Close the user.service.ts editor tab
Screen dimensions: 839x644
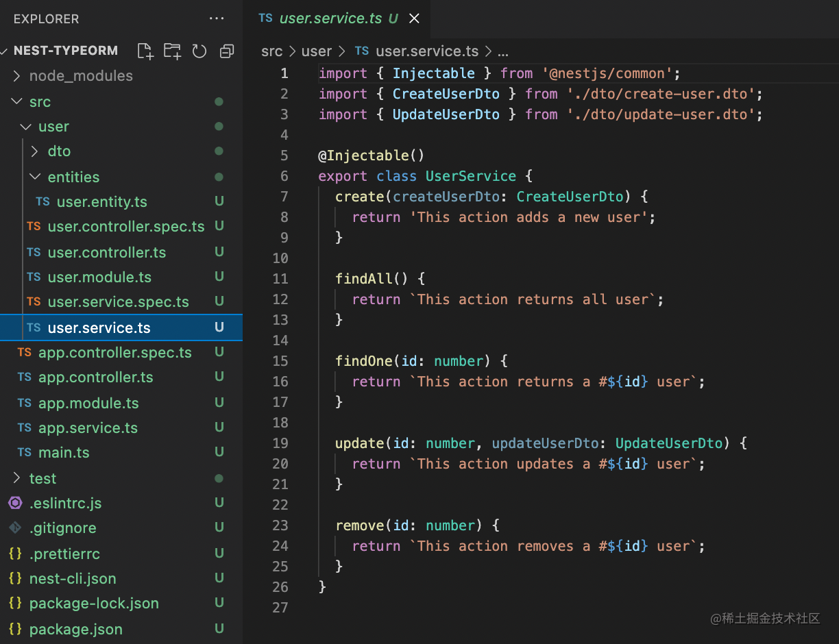click(414, 18)
